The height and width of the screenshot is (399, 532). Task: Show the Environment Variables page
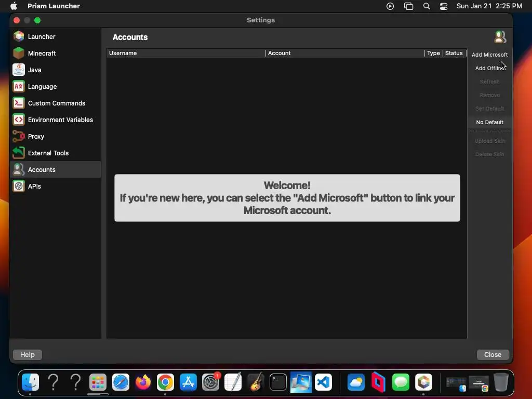click(x=55, y=120)
